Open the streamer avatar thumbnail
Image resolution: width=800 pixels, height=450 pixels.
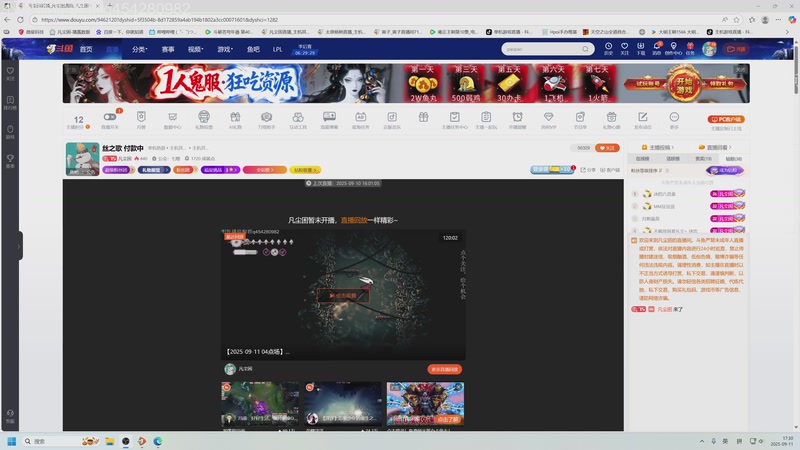click(x=82, y=159)
